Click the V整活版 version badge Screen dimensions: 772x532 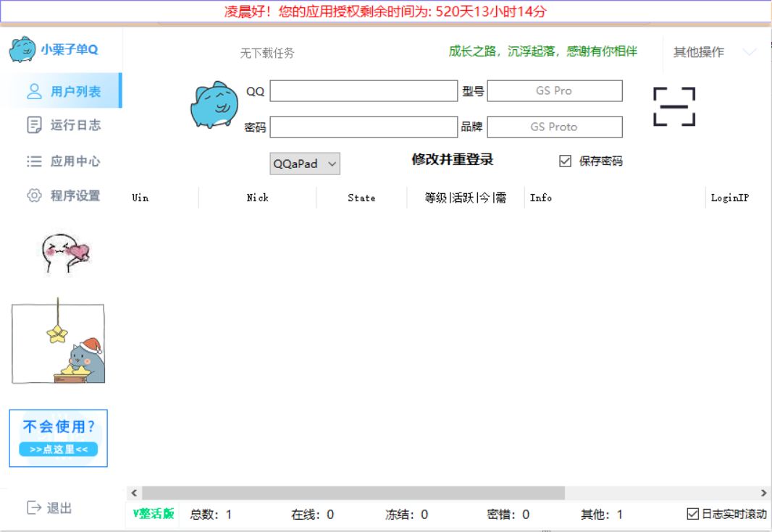(x=152, y=514)
